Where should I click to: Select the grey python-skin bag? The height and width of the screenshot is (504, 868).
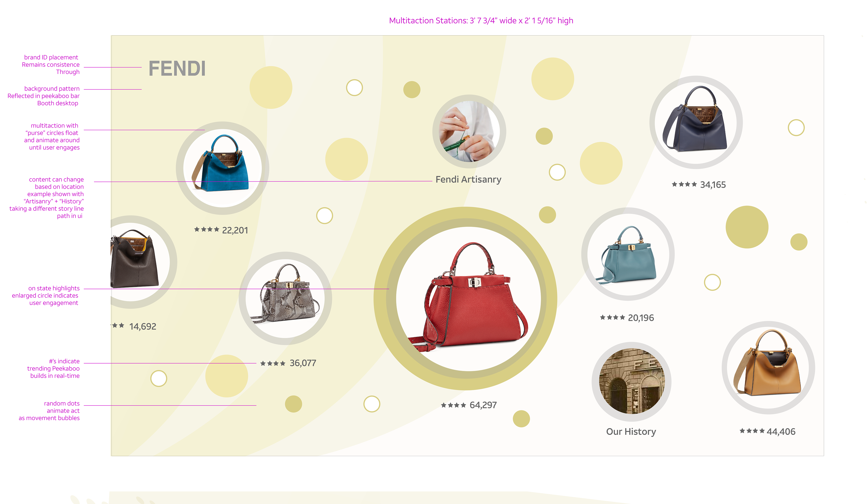[x=285, y=298]
